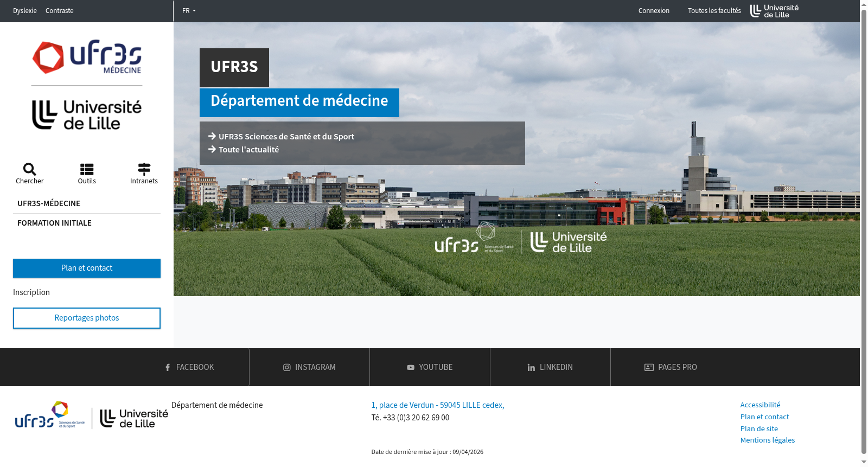
Task: Click the UFR3S Médecine logo in sidebar
Action: click(87, 57)
